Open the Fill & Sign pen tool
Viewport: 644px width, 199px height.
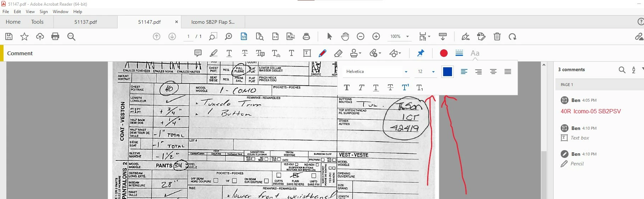[x=465, y=36]
